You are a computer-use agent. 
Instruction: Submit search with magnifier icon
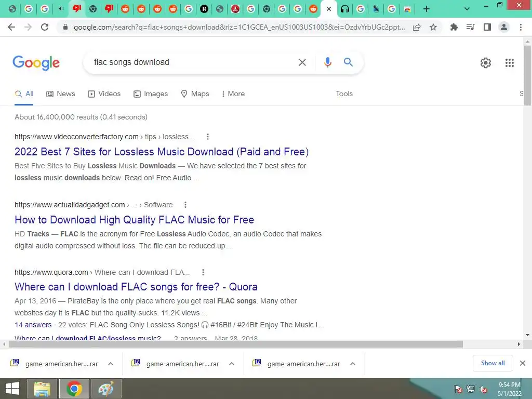point(348,62)
